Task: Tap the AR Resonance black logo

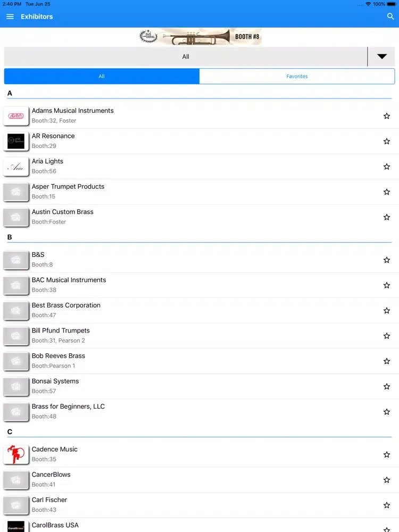Action: click(x=16, y=141)
